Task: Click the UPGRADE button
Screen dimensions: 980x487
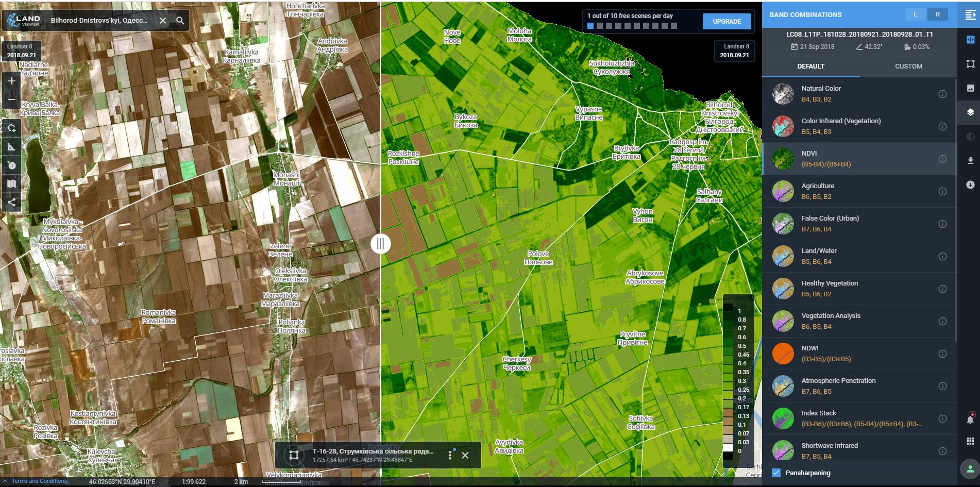Action: tap(726, 21)
